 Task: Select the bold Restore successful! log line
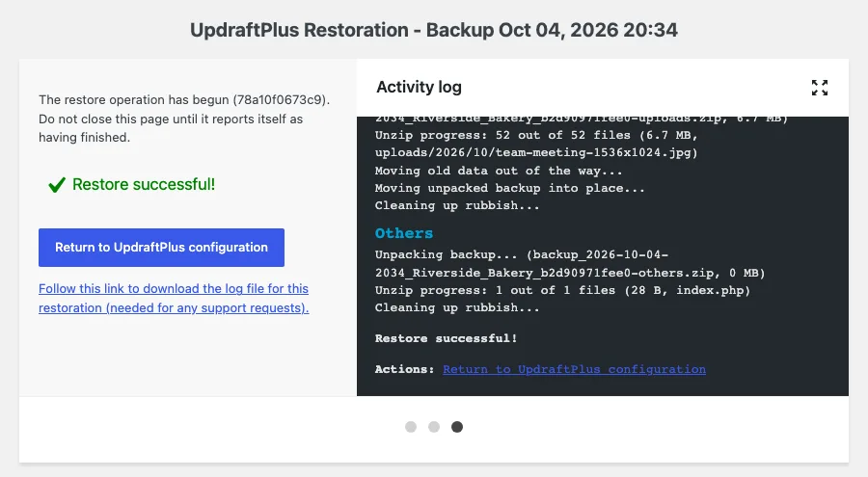click(x=447, y=338)
